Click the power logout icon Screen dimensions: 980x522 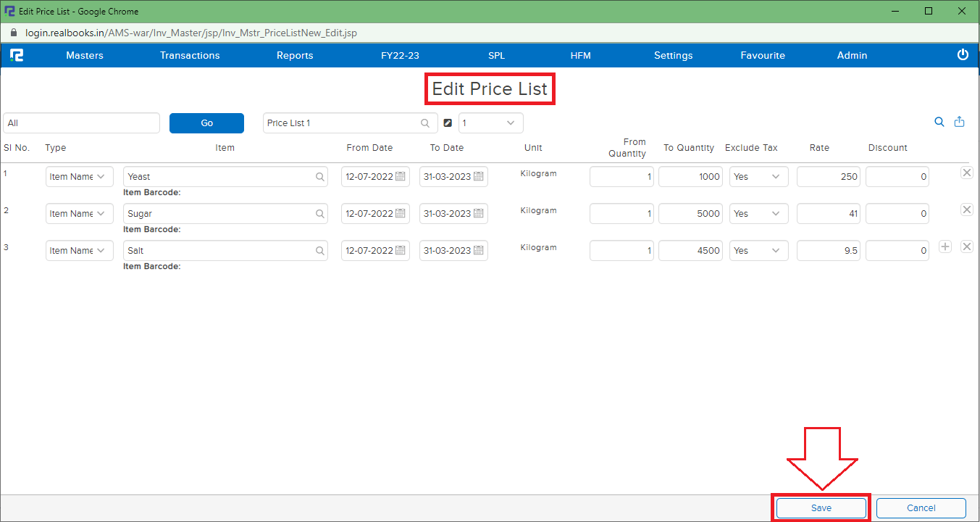[963, 55]
